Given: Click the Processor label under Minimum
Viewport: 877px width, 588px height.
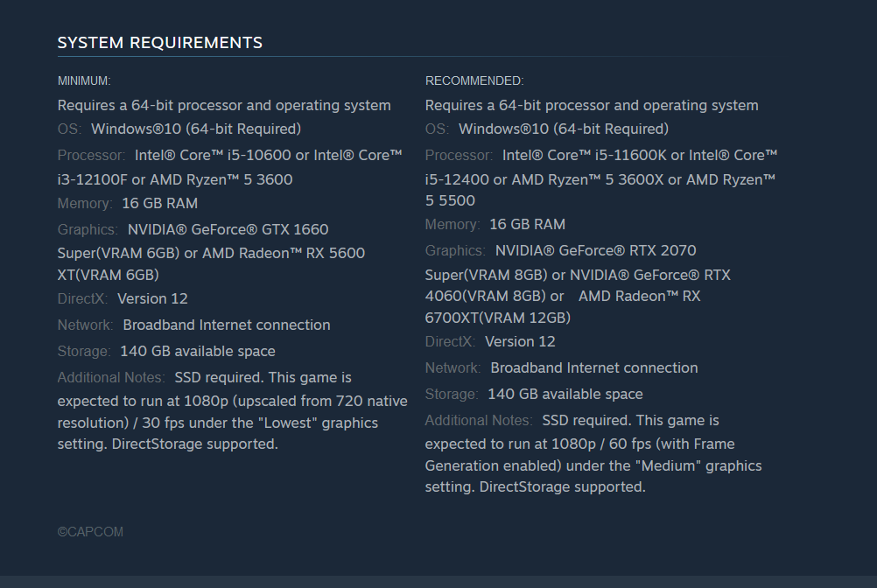Looking at the screenshot, I should click(92, 155).
